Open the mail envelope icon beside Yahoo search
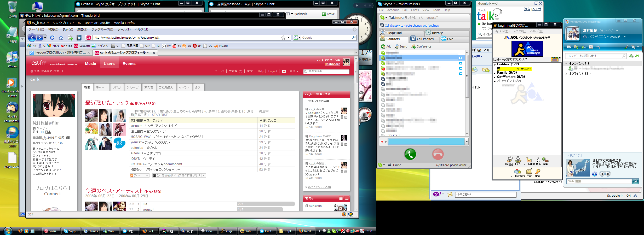This screenshot has height=235, width=644. click(x=450, y=195)
